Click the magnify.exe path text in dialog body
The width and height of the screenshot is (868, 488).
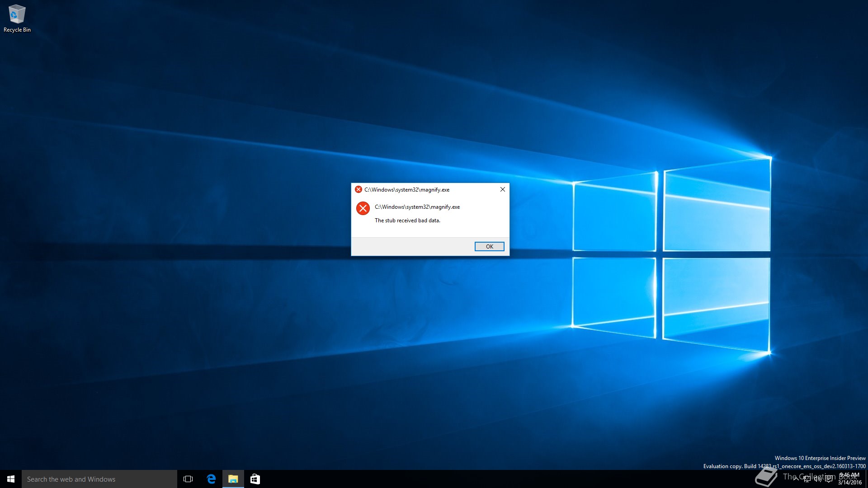417,207
